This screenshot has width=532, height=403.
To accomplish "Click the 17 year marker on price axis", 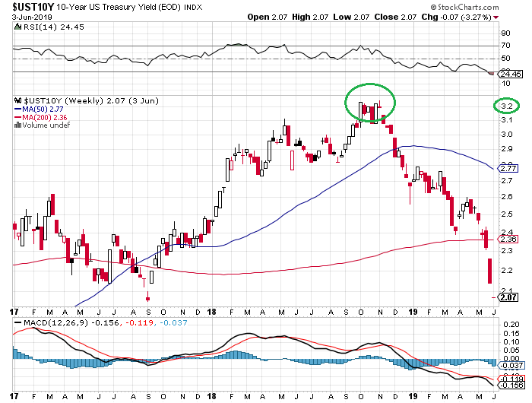I will click(x=14, y=312).
